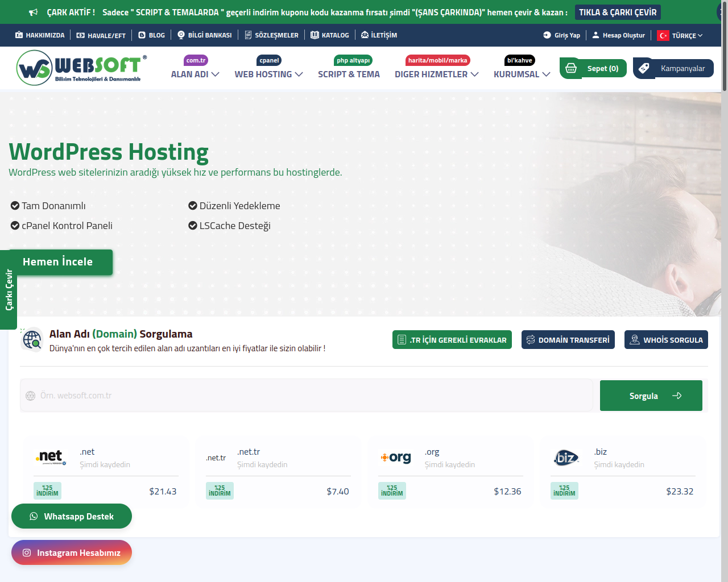
Task: Click the Bilgi Bankası lightbulb icon
Action: pyautogui.click(x=181, y=35)
